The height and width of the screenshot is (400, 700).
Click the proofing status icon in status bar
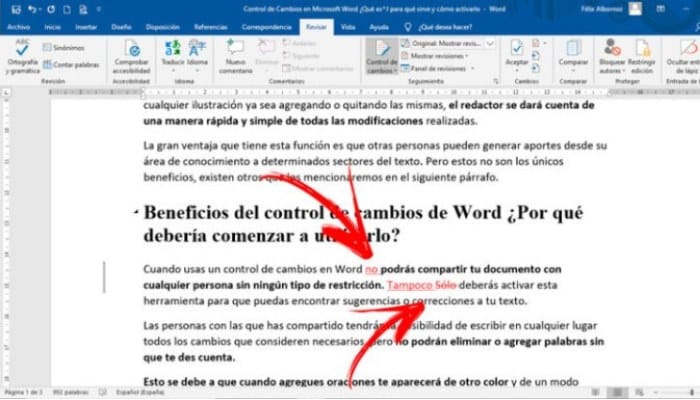(x=103, y=392)
